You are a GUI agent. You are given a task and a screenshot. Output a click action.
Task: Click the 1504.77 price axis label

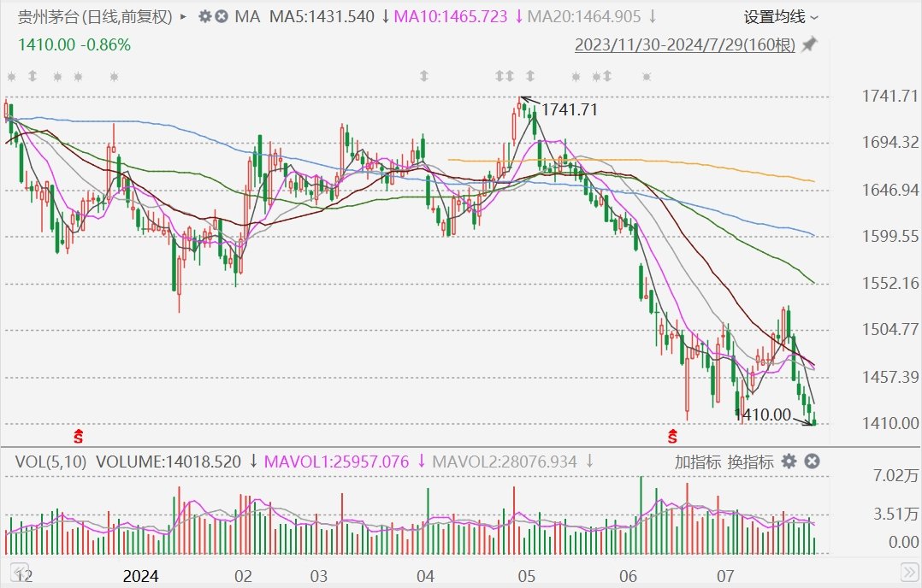click(889, 329)
